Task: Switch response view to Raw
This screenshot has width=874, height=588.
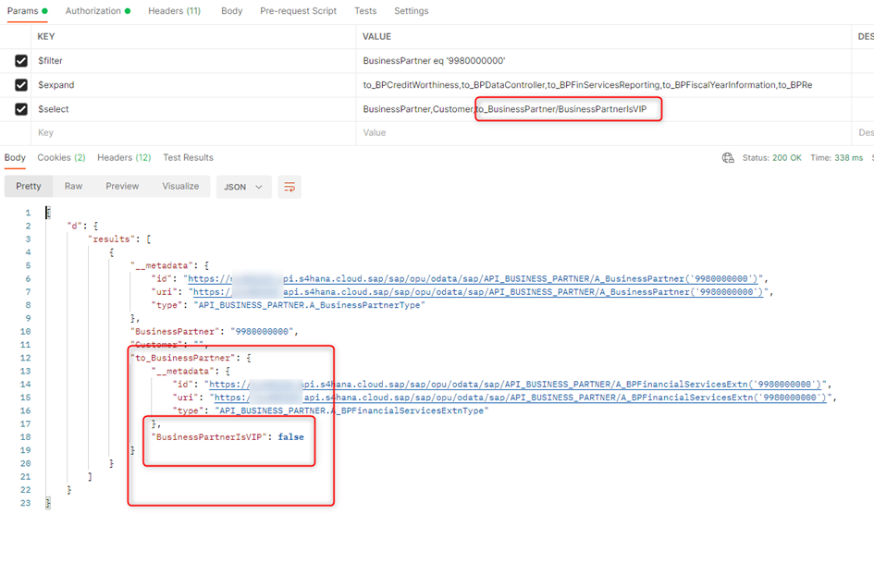Action: [73, 186]
